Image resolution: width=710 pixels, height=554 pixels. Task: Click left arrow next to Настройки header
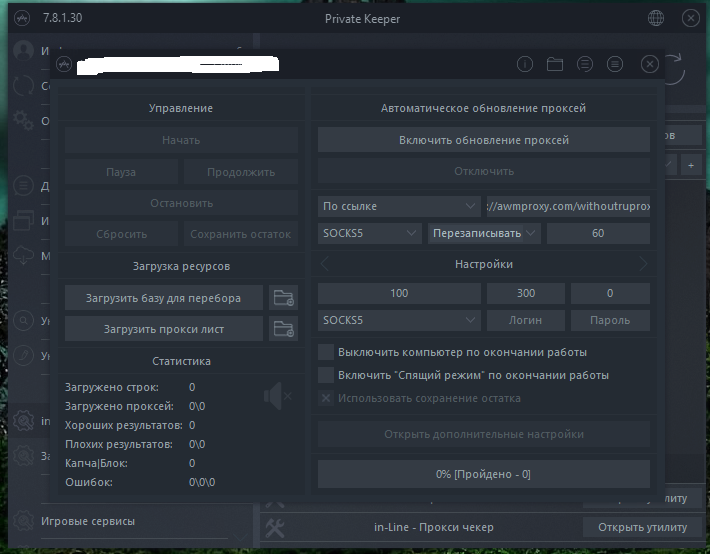coord(325,264)
